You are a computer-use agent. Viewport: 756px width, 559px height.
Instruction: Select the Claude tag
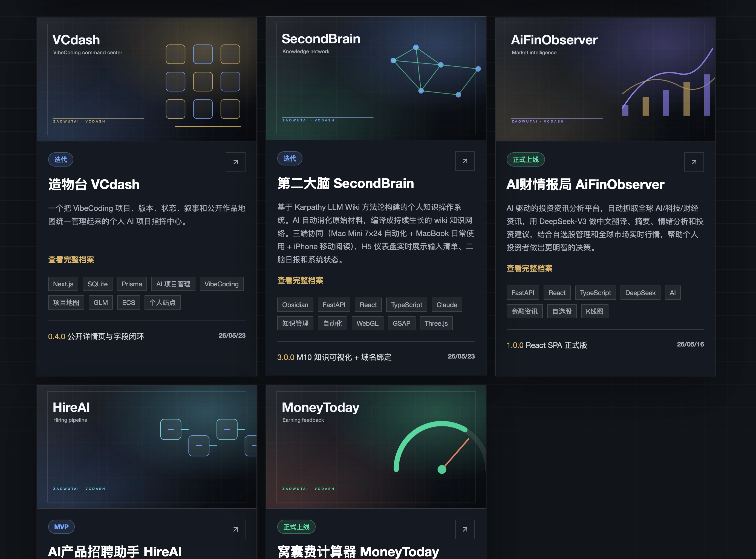pos(447,305)
